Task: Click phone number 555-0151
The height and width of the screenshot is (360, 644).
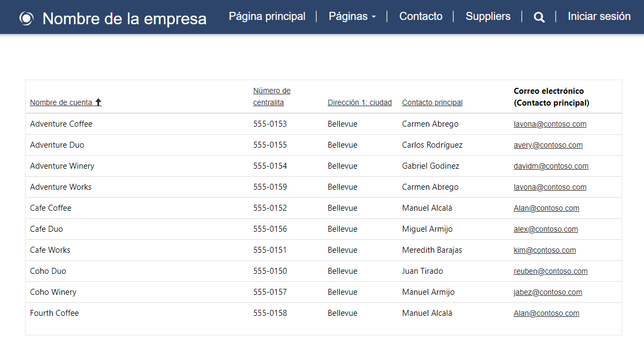Action: point(270,250)
